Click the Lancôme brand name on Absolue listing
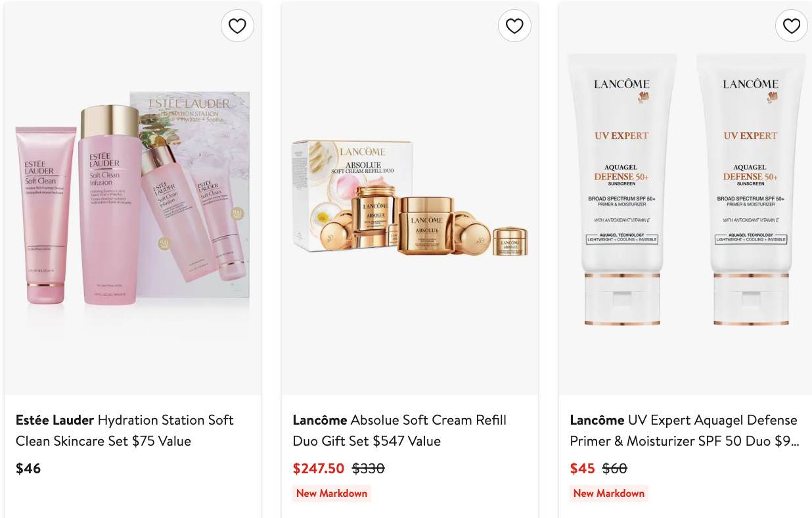 click(x=320, y=420)
